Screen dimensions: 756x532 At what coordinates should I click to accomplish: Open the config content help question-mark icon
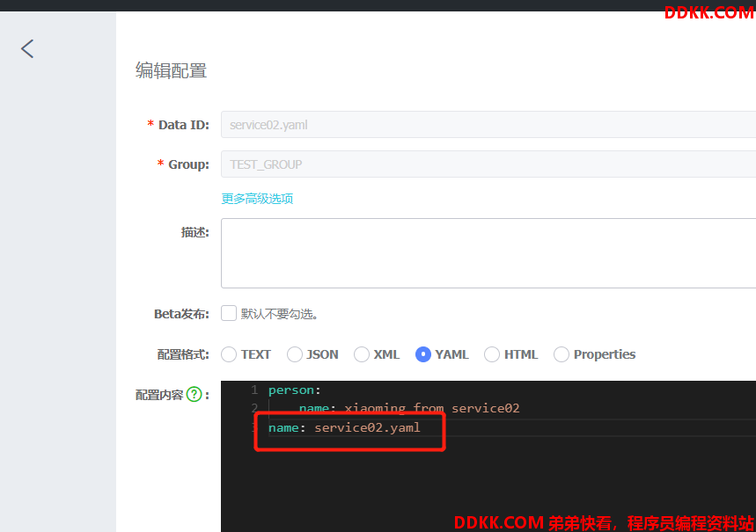(x=194, y=395)
